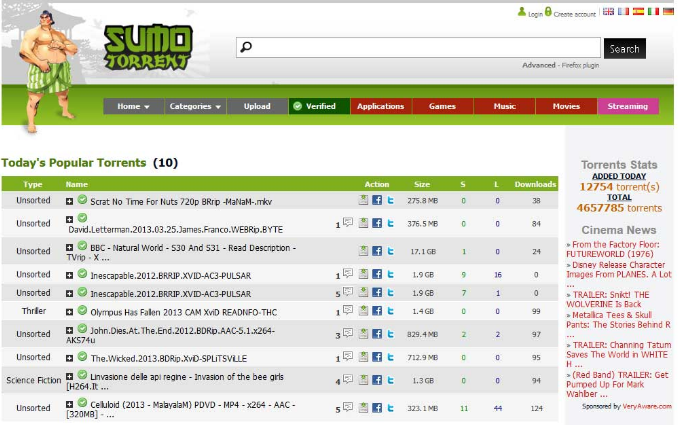Image resolution: width=679 pixels, height=425 pixels.
Task: Share Celluloid torrent on Facebook
Action: (377, 407)
